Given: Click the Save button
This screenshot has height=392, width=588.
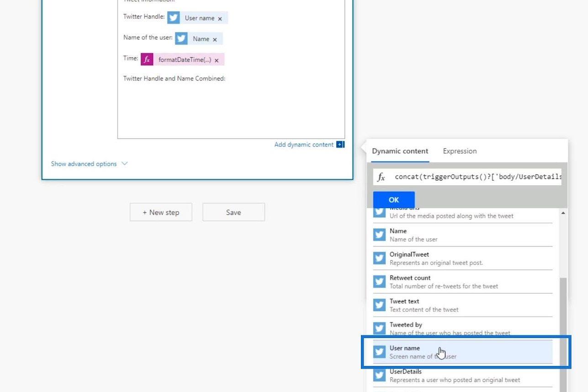Looking at the screenshot, I should point(233,212).
